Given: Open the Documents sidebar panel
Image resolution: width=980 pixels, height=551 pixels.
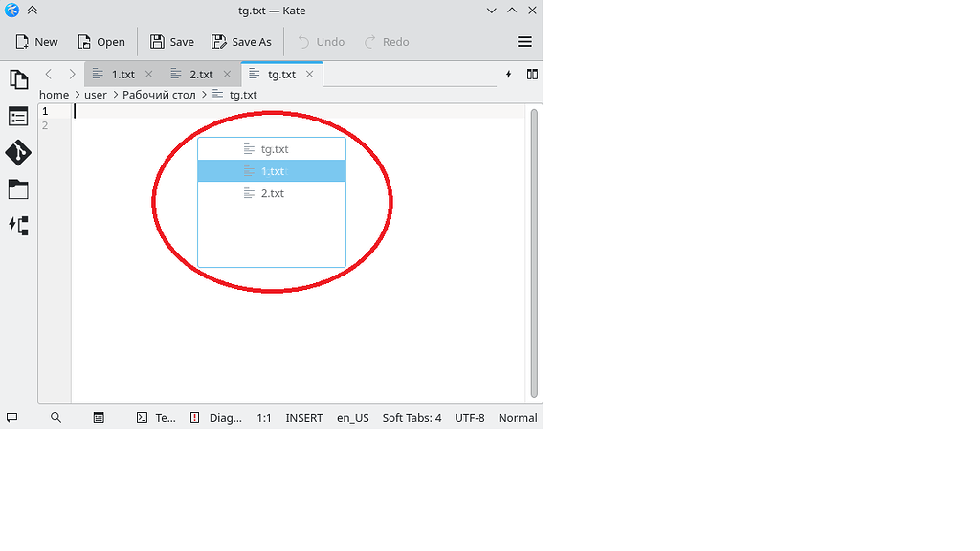Looking at the screenshot, I should click(18, 79).
